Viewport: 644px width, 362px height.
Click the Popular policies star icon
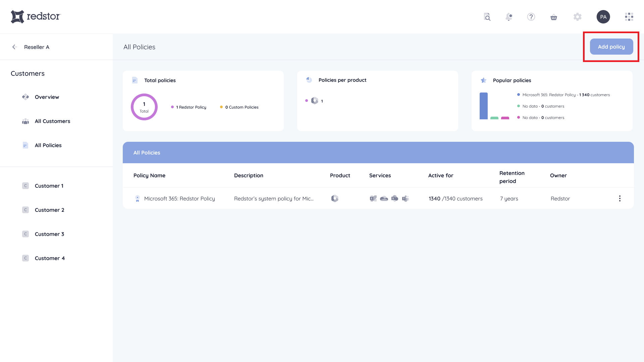pos(483,80)
